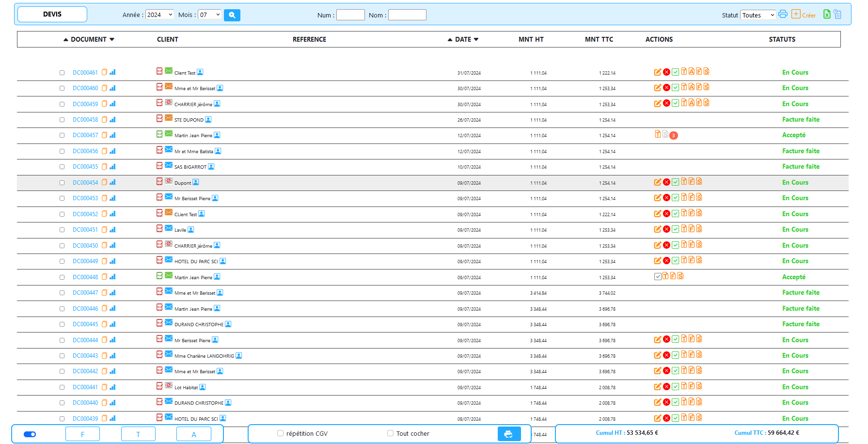Click the T document icon for DC000461
Viewport: 868px width, 444px height.
[x=684, y=71]
